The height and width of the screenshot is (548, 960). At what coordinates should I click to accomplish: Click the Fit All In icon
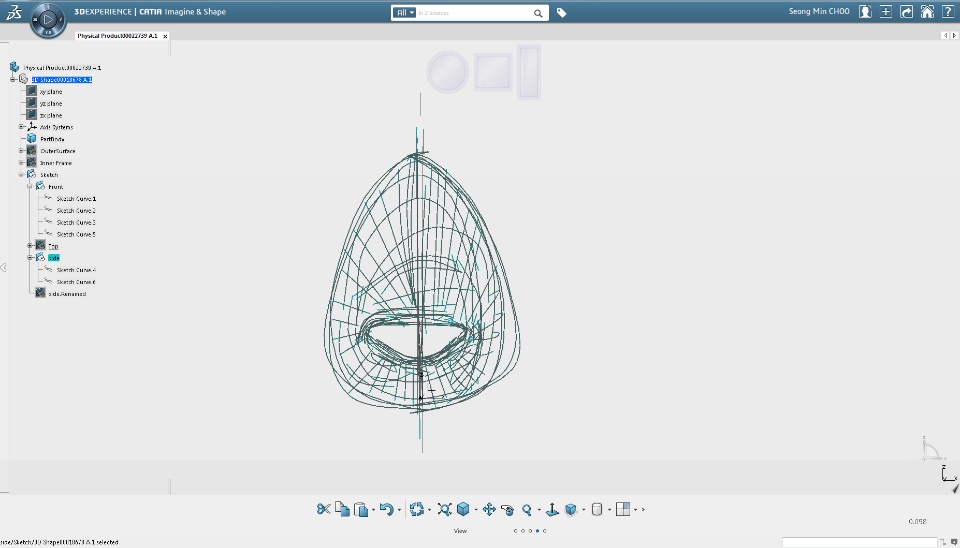tap(444, 509)
